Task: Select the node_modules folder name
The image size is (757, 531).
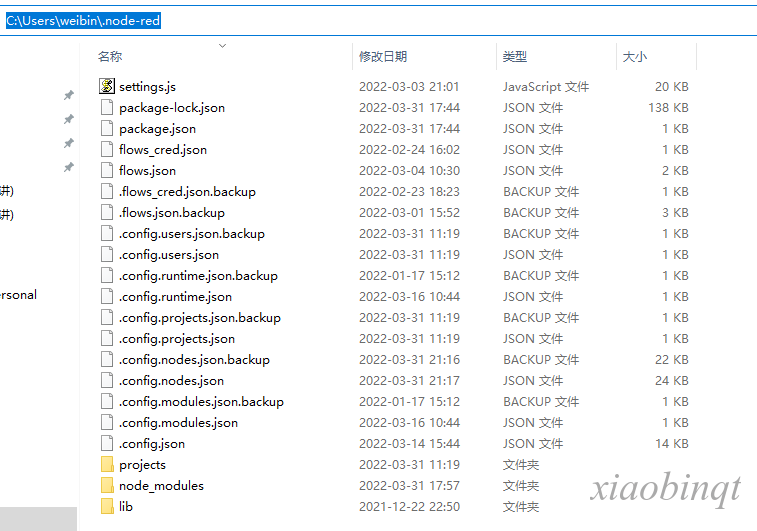Action: [x=161, y=486]
